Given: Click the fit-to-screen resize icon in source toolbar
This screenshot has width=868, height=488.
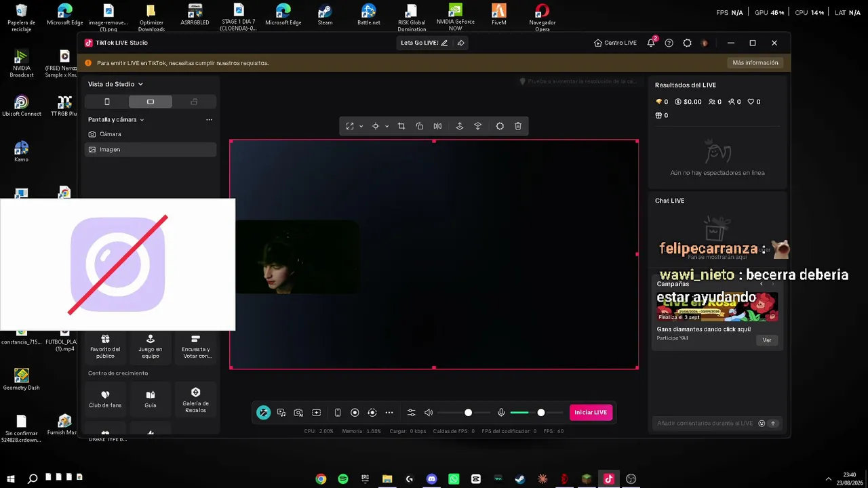Looking at the screenshot, I should (x=350, y=126).
